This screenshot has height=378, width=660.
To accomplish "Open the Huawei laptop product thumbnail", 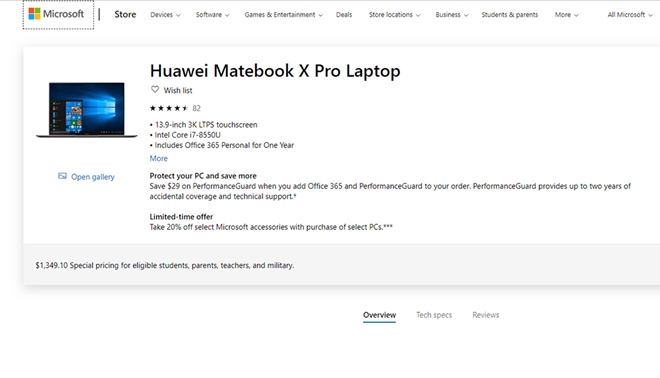I will tap(87, 110).
